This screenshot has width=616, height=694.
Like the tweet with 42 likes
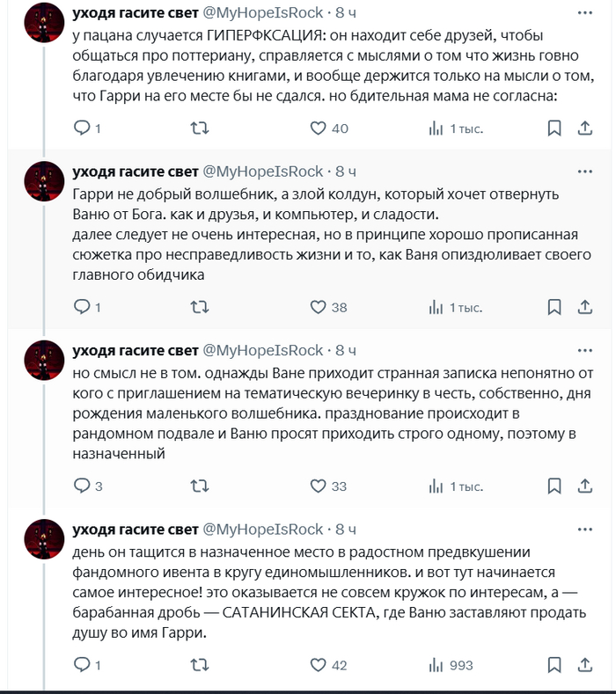pos(319,666)
